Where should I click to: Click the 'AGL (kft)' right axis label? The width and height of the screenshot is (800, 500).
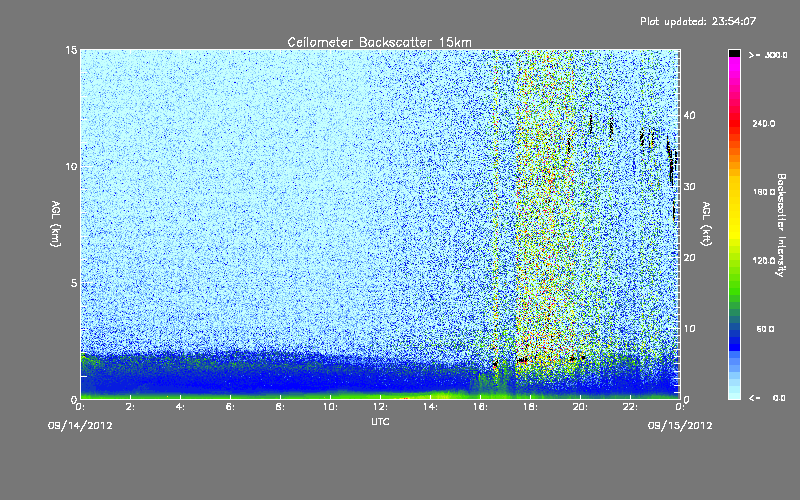pos(706,223)
